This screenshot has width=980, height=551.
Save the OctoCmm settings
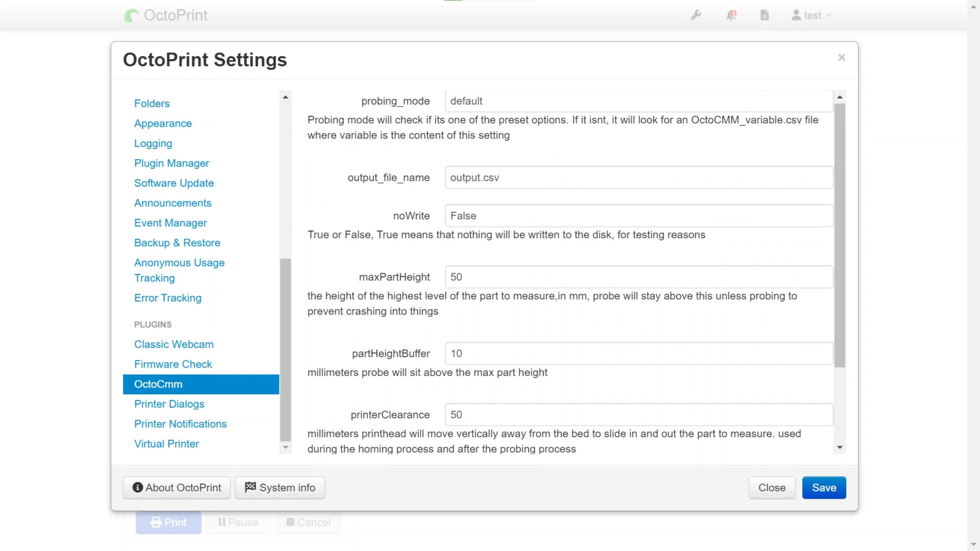(x=824, y=487)
